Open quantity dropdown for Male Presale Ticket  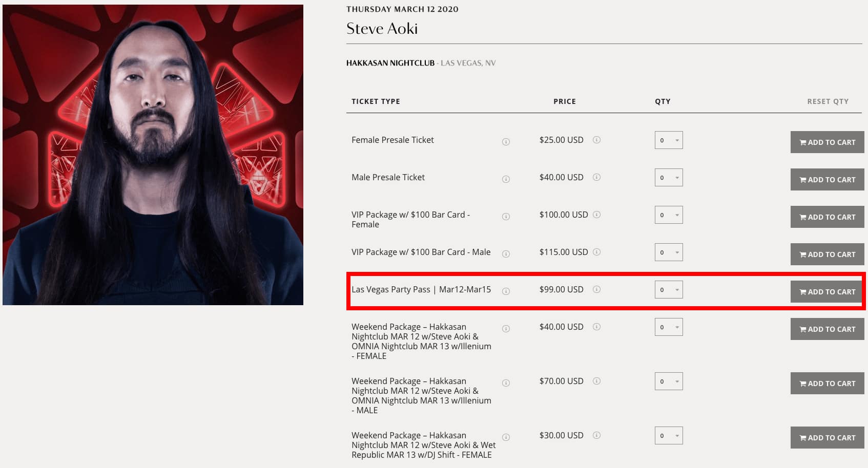[x=669, y=178]
